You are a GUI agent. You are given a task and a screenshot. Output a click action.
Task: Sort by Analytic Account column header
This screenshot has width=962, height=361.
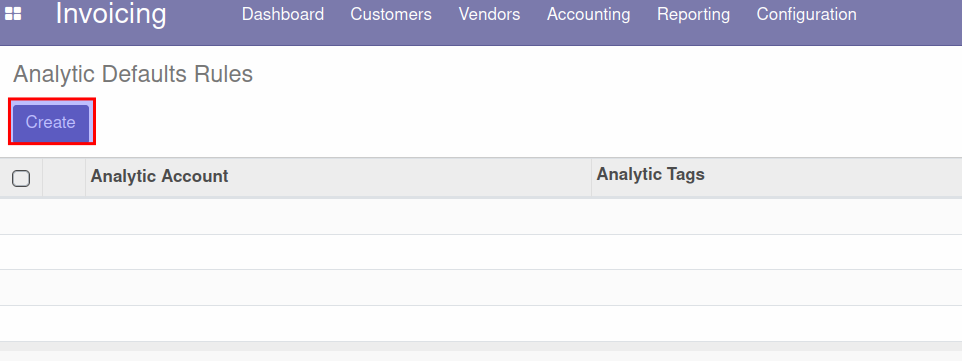[338, 177]
